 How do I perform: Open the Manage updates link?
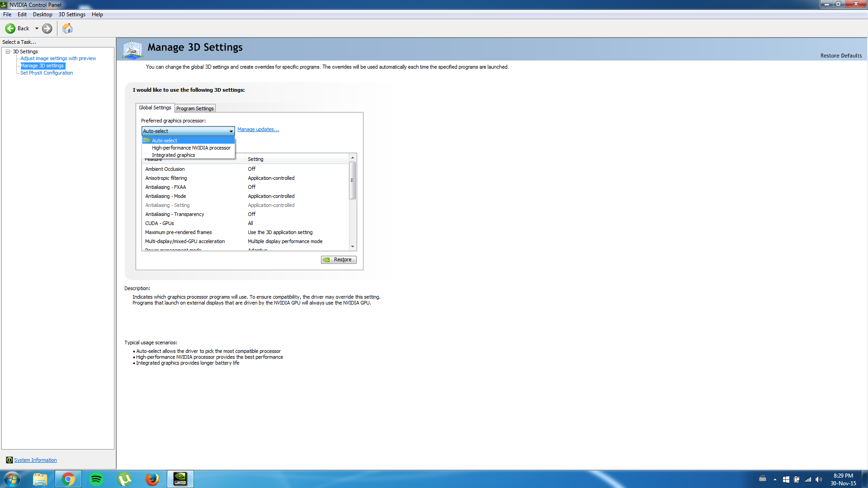(258, 129)
